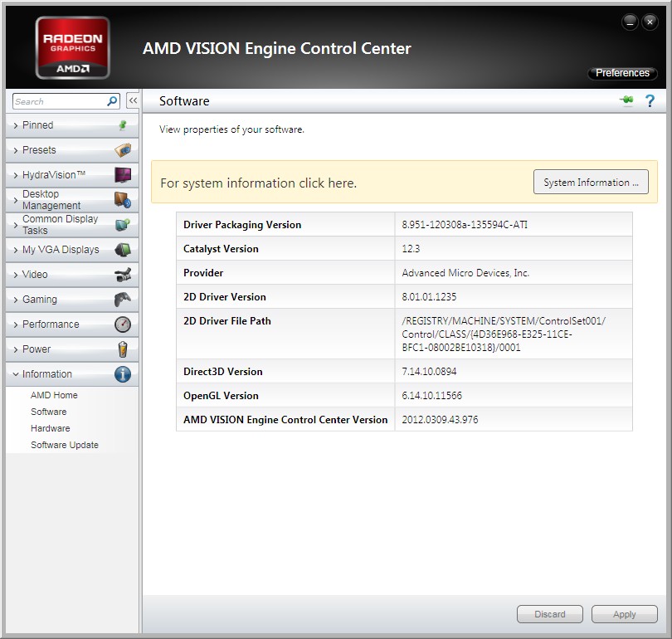Image resolution: width=672 pixels, height=639 pixels.
Task: Click the green pin icon in Pinned row
Action: pos(123,124)
